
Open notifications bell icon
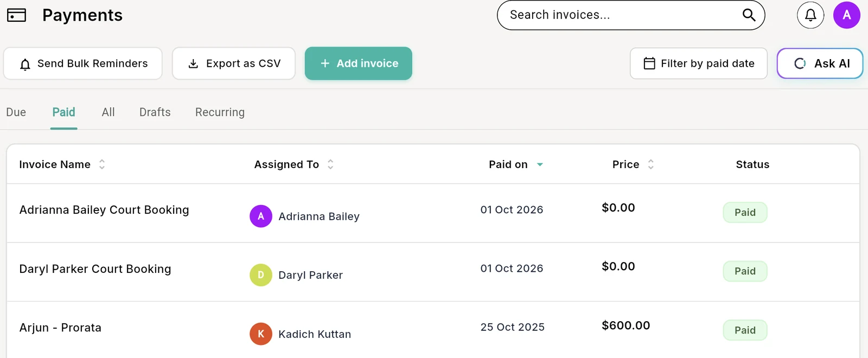(810, 15)
